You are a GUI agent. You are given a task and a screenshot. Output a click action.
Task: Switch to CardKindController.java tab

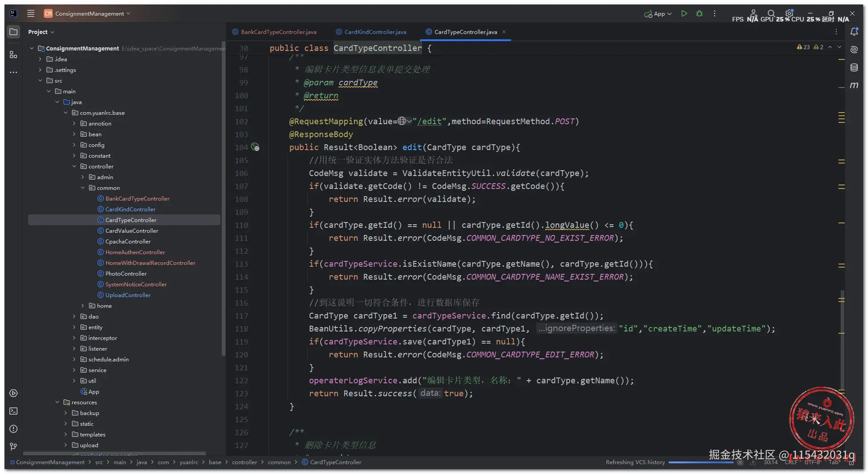372,32
